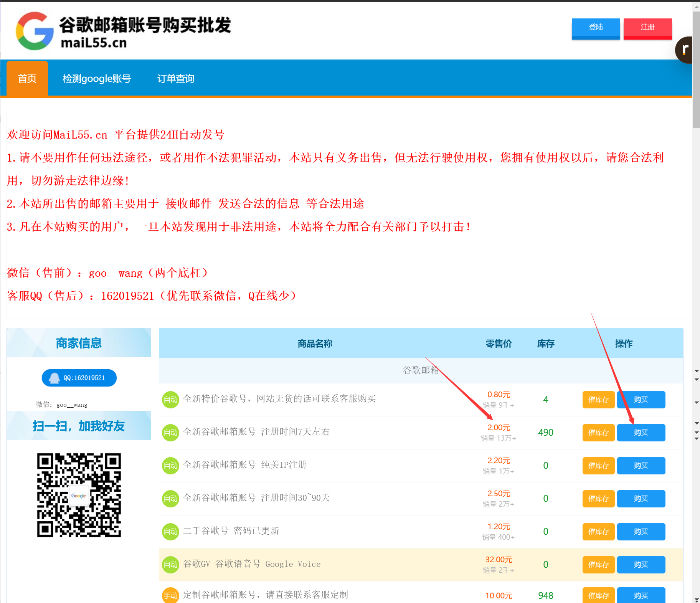The width and height of the screenshot is (700, 603).
Task: Click the Google G logo
Action: click(x=35, y=31)
